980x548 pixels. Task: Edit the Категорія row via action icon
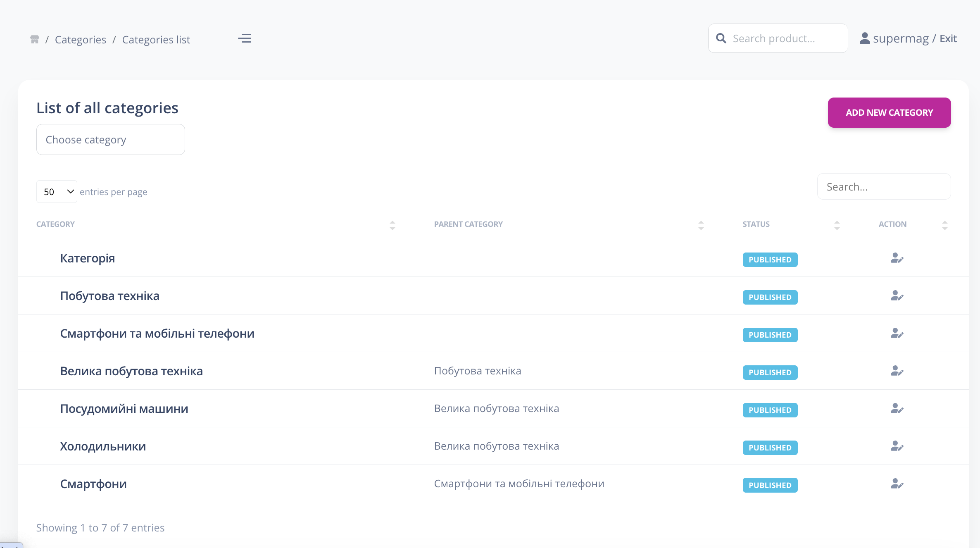click(897, 258)
